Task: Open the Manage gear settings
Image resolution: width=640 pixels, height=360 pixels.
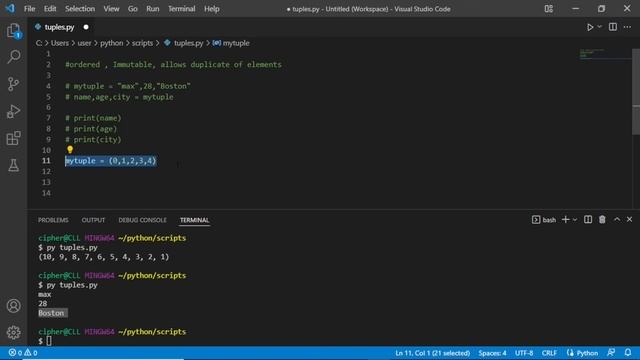Action: coord(13,333)
